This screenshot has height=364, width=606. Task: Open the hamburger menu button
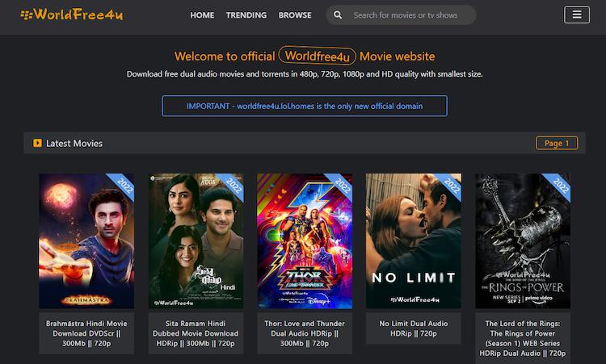pyautogui.click(x=576, y=15)
